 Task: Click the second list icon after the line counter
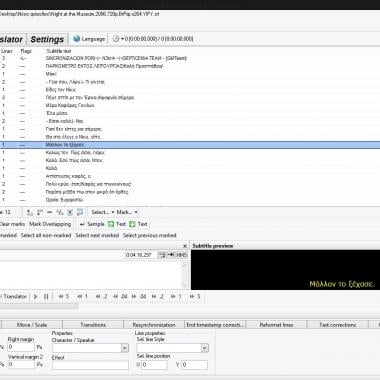click(40, 212)
